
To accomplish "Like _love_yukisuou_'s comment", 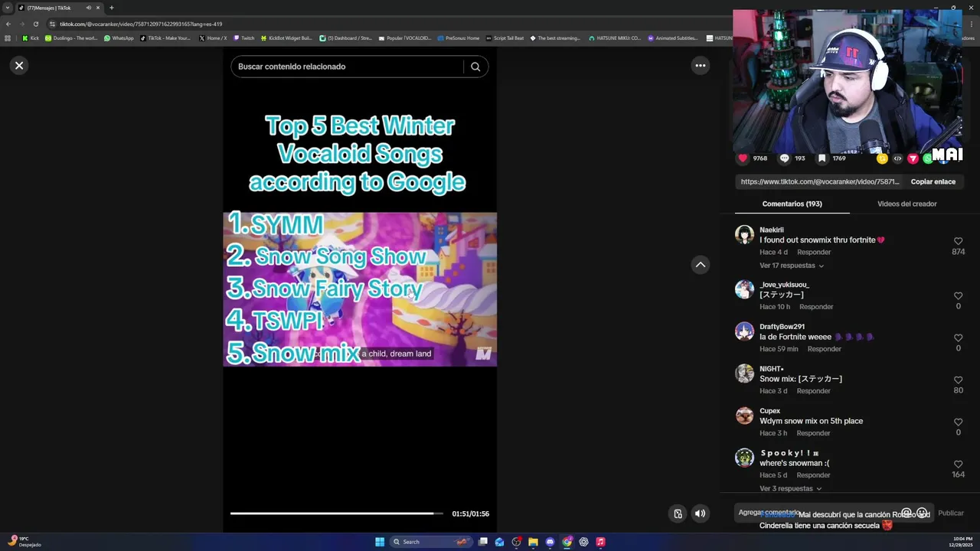I will pyautogui.click(x=958, y=295).
